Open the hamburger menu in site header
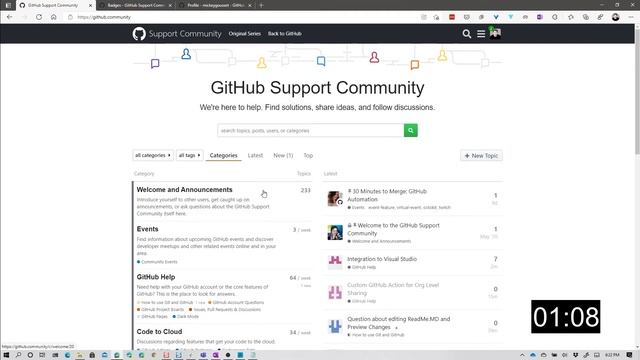The width and height of the screenshot is (640, 360). click(x=481, y=34)
